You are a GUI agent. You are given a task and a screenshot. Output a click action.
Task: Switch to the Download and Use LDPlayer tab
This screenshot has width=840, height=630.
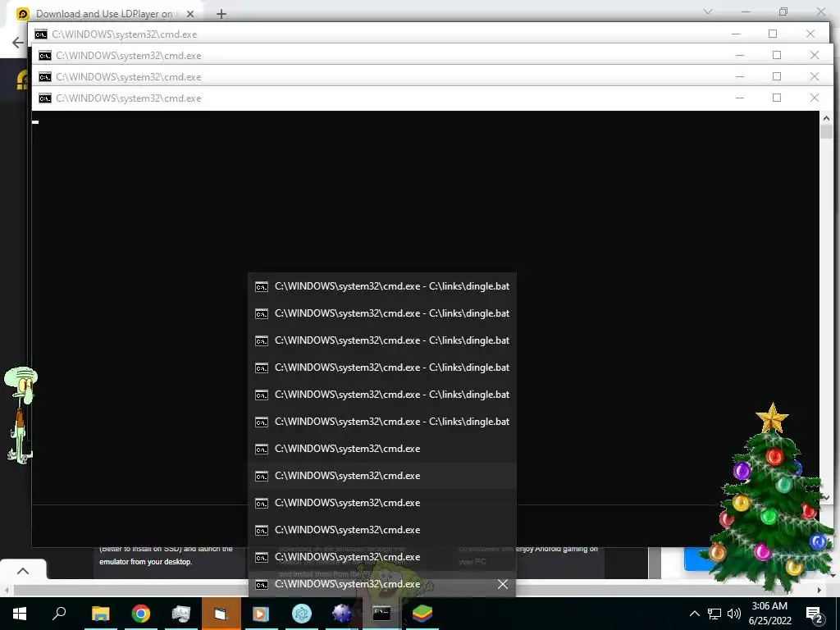(x=104, y=13)
